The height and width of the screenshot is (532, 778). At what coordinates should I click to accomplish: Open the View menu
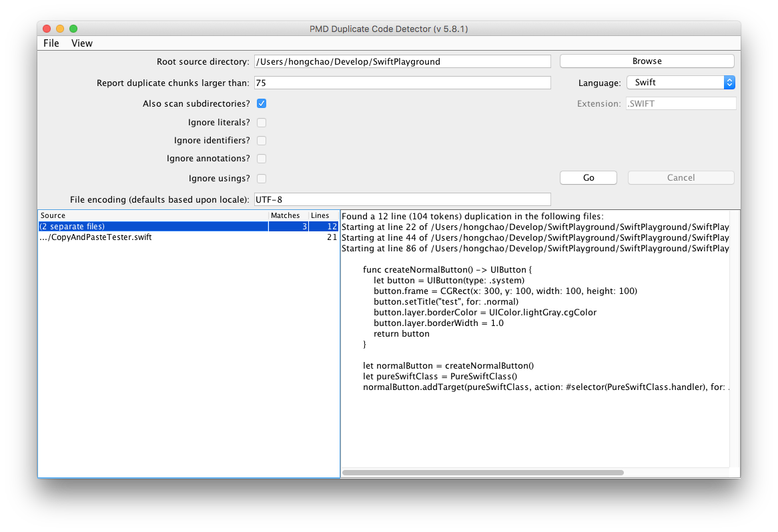(82, 43)
